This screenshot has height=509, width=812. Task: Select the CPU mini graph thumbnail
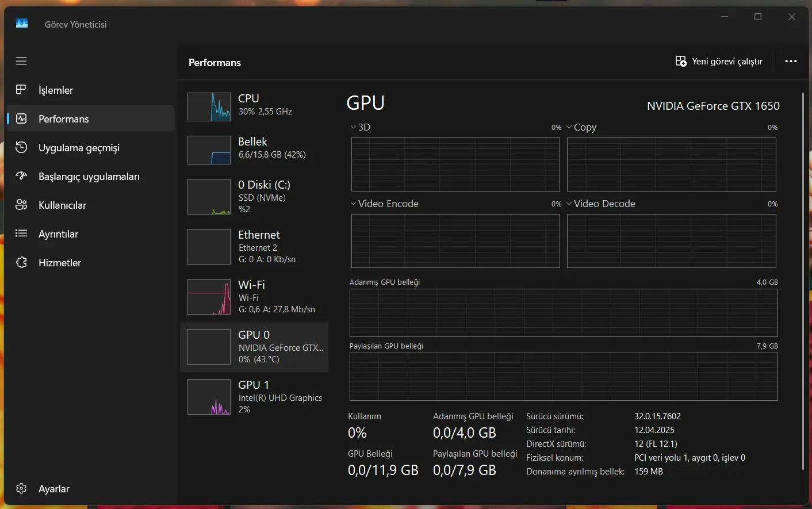click(x=209, y=107)
